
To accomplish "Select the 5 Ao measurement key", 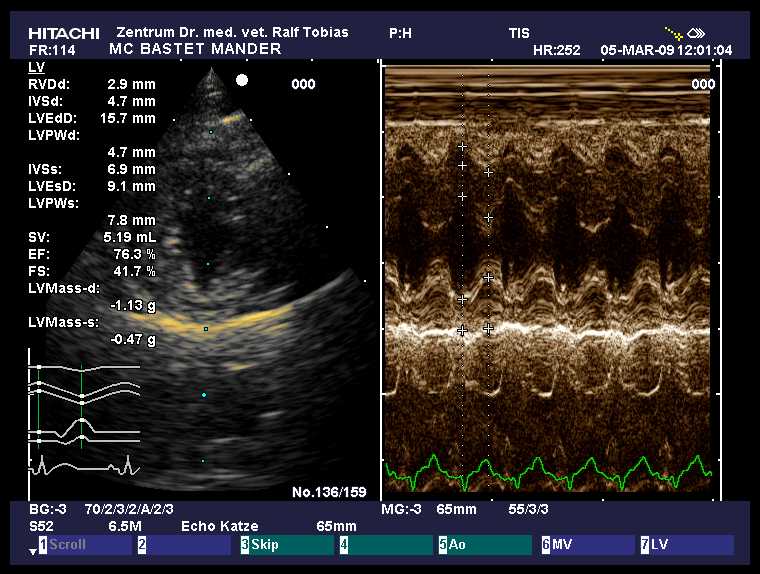I will tap(484, 545).
